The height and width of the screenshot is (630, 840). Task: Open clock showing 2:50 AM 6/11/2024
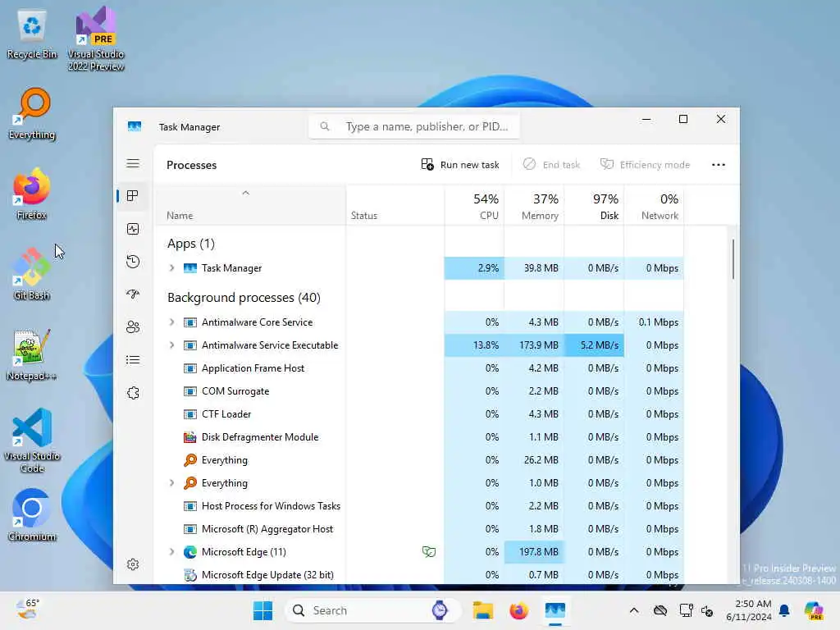tap(749, 610)
